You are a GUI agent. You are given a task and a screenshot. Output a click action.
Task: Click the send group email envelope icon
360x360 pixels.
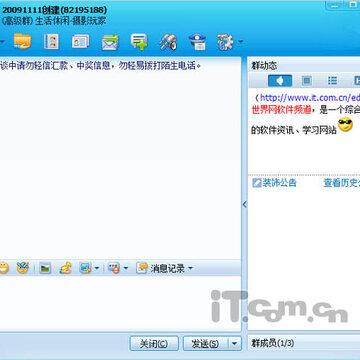click(110, 42)
